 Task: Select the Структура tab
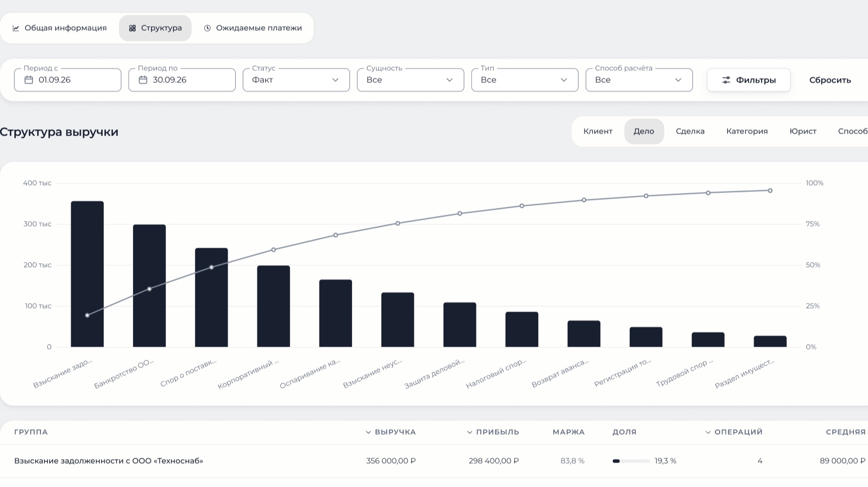tap(155, 28)
